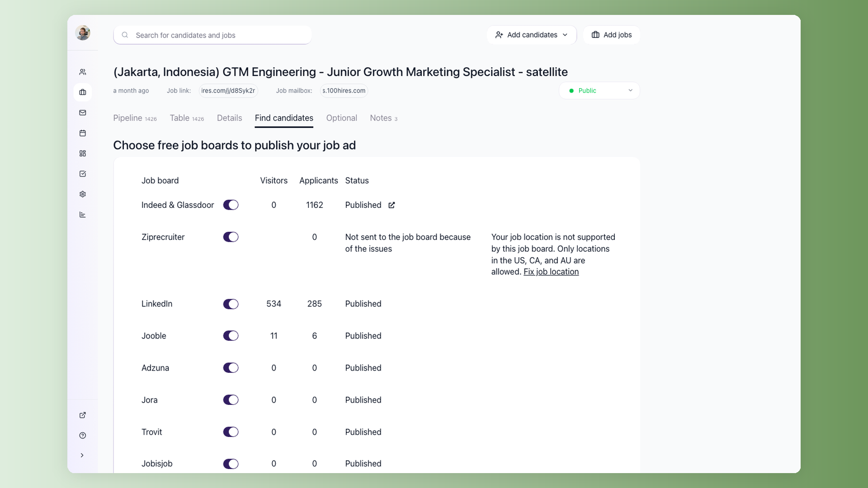Image resolution: width=868 pixels, height=488 pixels.
Task: Click the Add jobs button
Action: pyautogui.click(x=611, y=35)
